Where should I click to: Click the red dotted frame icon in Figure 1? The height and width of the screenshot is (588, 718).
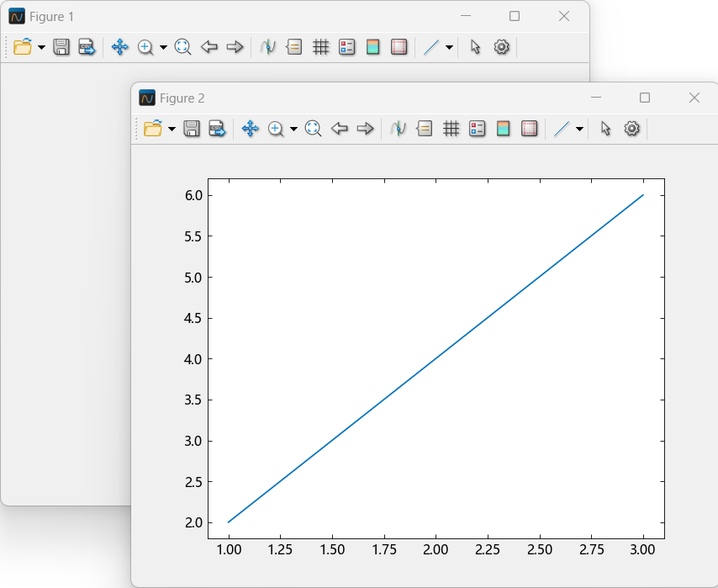(399, 47)
